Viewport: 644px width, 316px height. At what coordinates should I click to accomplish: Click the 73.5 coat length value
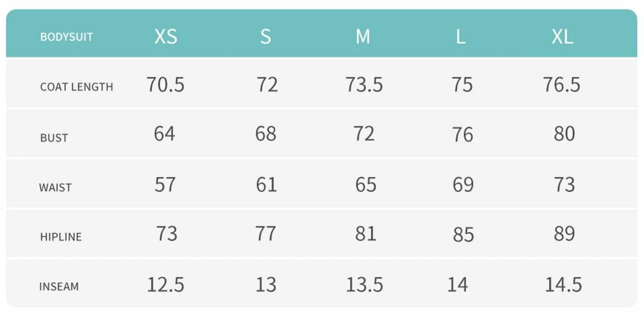click(x=364, y=85)
